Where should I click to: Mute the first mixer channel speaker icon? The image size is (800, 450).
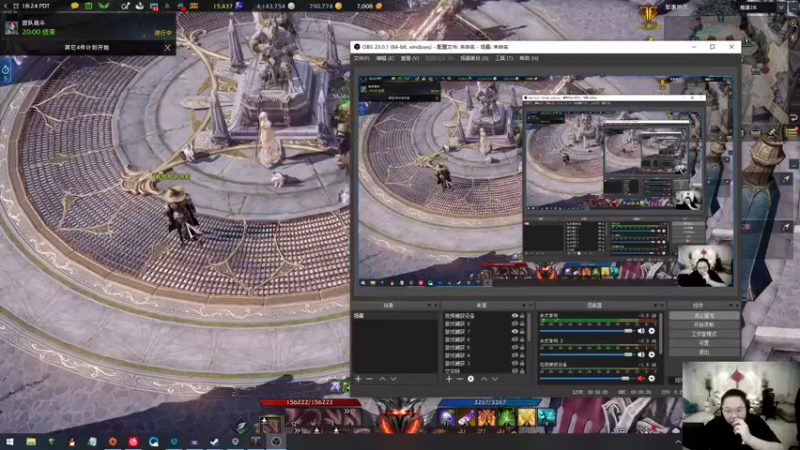pos(641,331)
